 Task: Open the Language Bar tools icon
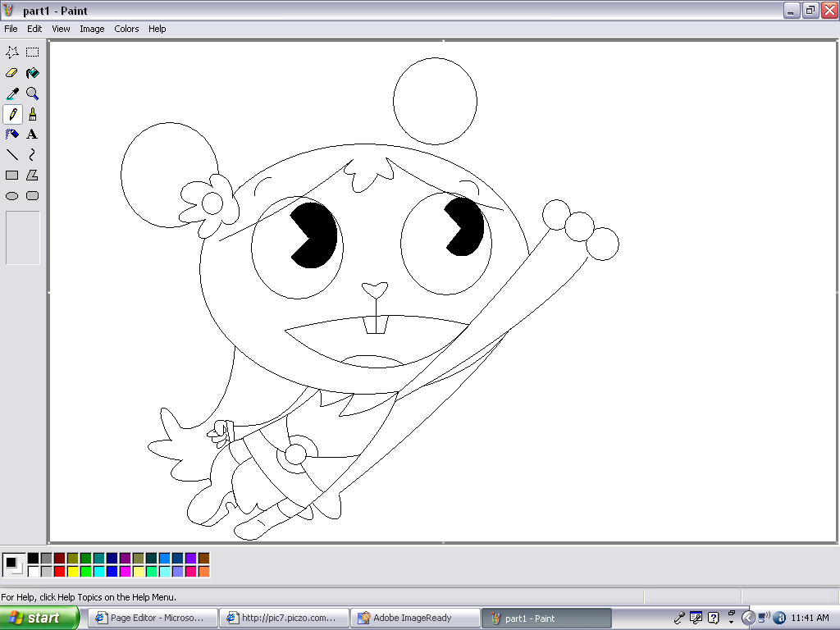(696, 618)
